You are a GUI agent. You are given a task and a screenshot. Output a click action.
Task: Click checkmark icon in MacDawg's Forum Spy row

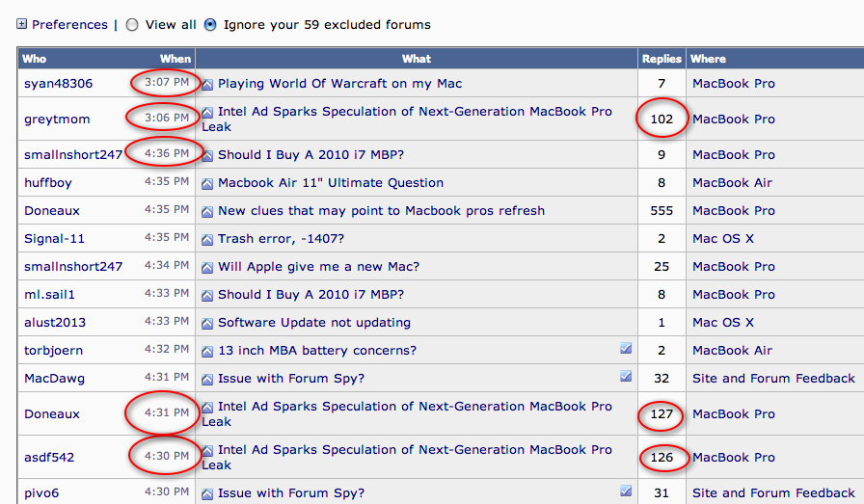pyautogui.click(x=626, y=376)
